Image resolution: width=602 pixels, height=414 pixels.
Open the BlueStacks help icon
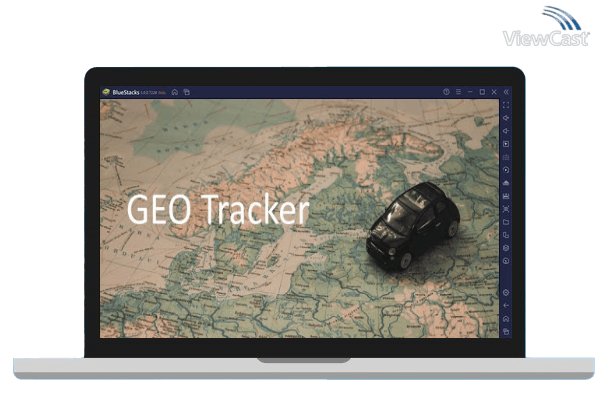click(446, 92)
